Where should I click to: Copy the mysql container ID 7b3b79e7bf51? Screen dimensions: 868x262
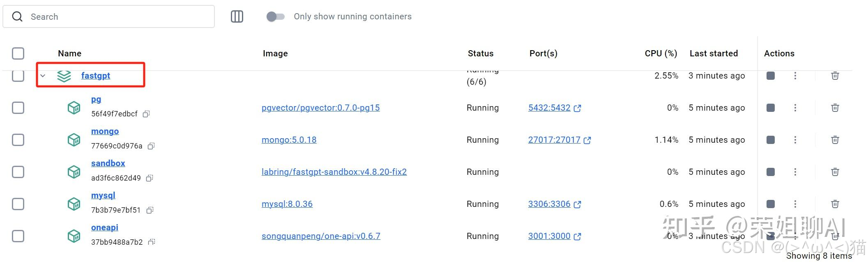pyautogui.click(x=150, y=210)
